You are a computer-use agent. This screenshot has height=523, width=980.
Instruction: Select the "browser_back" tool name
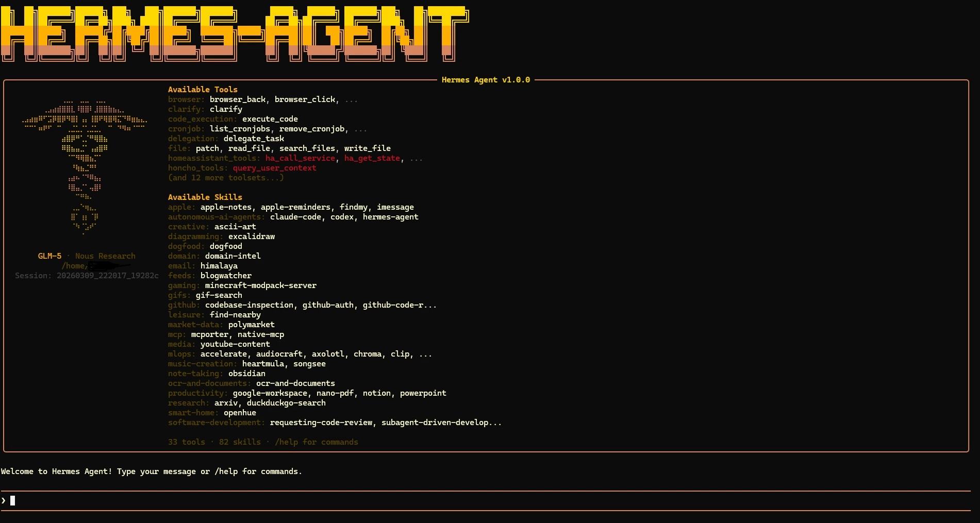(x=238, y=99)
